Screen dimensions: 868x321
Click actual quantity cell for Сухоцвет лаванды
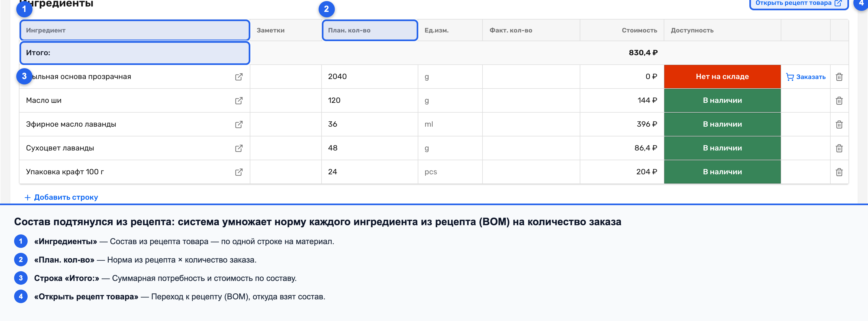(x=531, y=148)
